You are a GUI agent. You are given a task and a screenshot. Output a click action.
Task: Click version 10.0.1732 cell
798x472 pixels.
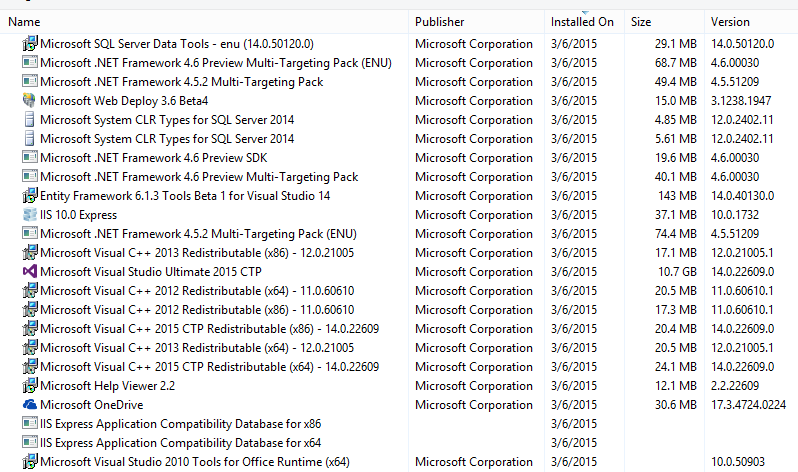tap(734, 215)
